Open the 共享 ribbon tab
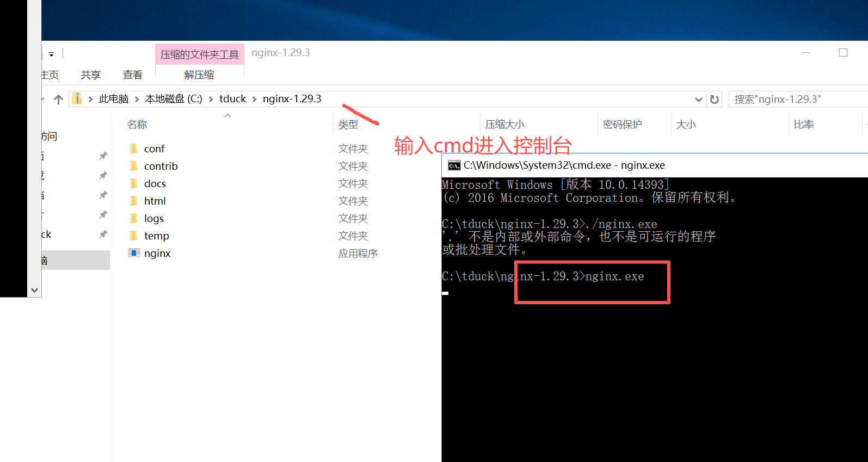The height and width of the screenshot is (462, 868). 91,75
